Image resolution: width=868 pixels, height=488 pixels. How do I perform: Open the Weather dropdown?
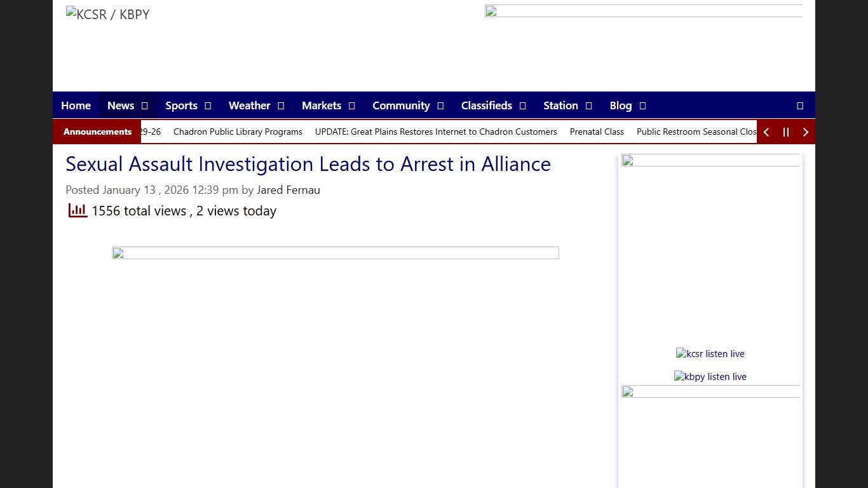click(x=250, y=105)
